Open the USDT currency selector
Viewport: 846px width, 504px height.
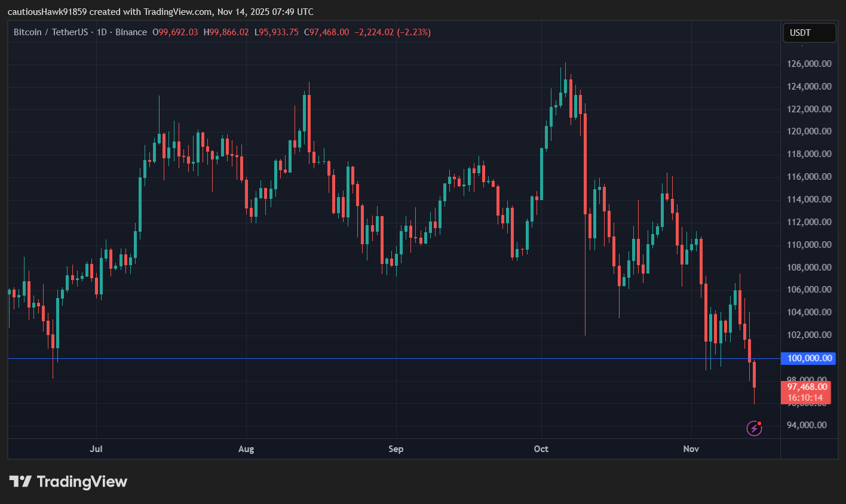[x=809, y=33]
